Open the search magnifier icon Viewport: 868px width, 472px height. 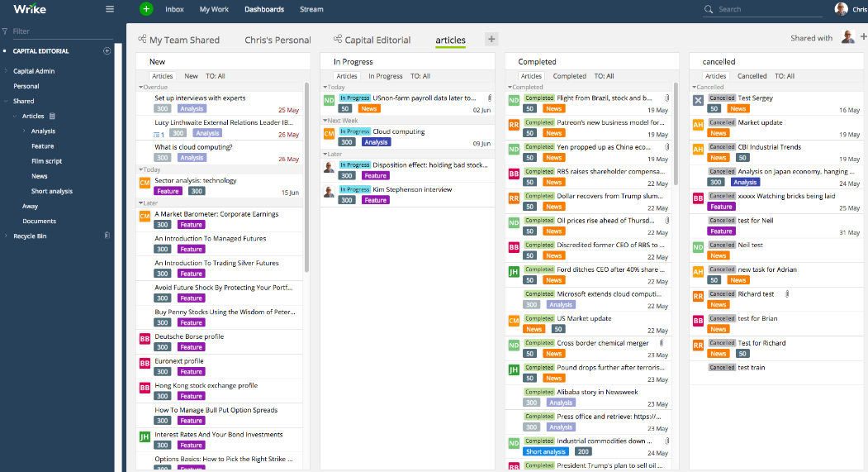point(709,9)
